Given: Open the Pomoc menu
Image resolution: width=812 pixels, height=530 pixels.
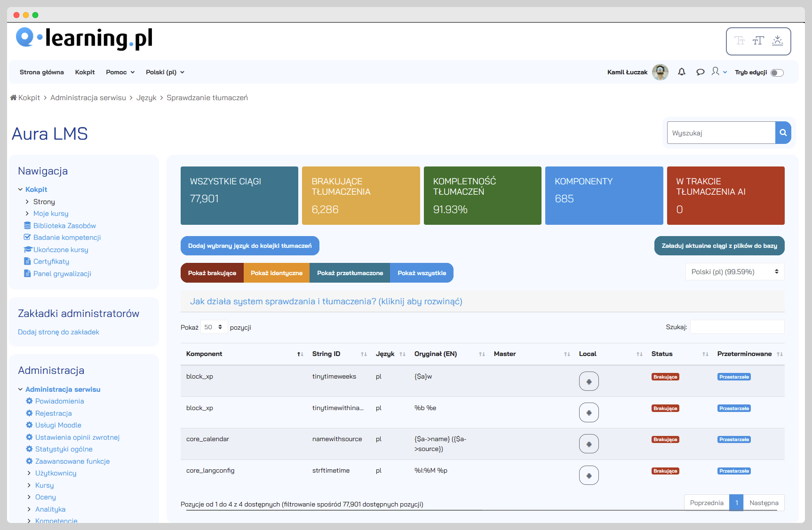Looking at the screenshot, I should (120, 72).
